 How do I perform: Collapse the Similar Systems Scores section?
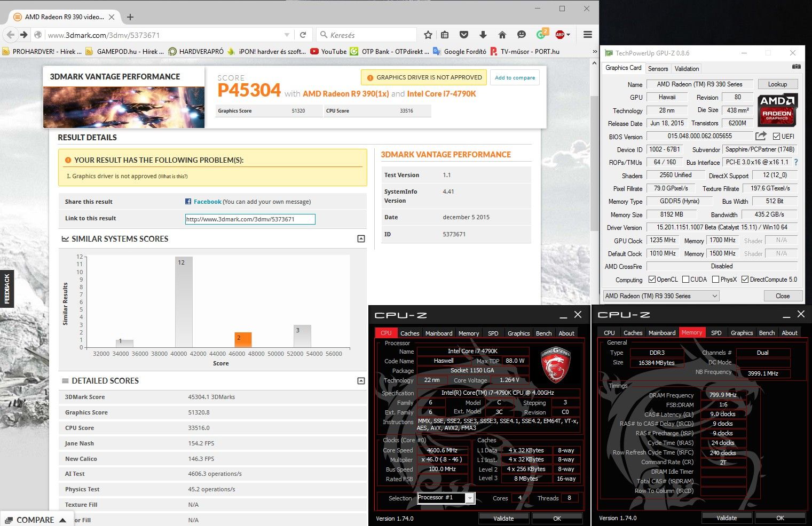(361, 239)
